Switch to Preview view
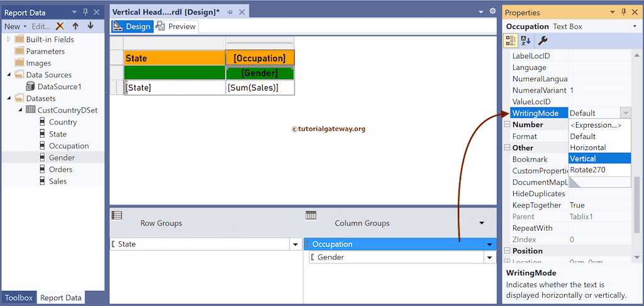 pyautogui.click(x=176, y=26)
